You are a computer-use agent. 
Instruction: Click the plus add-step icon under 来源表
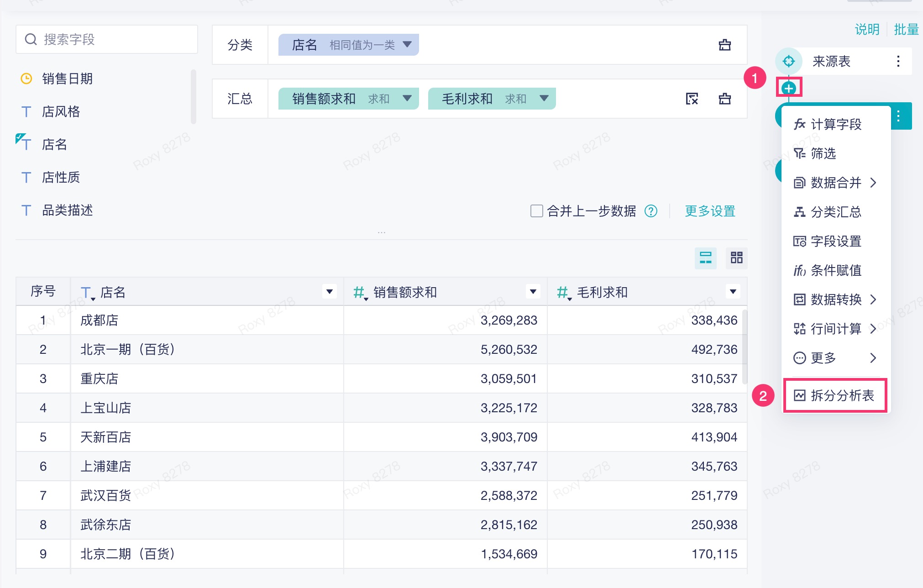click(788, 88)
